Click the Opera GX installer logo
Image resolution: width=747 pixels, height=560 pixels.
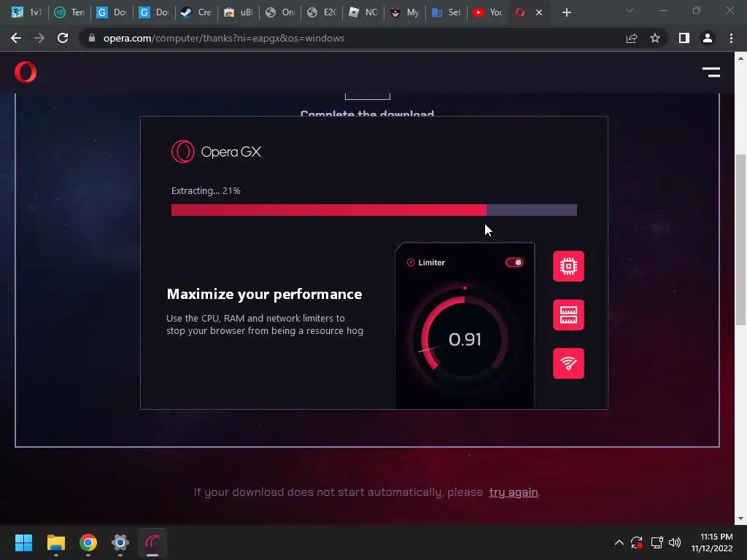216,152
